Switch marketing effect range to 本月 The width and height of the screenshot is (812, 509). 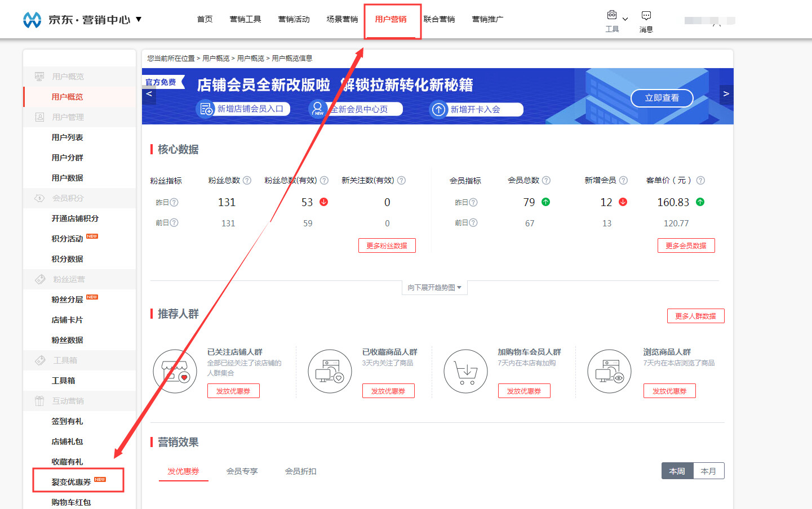click(708, 471)
